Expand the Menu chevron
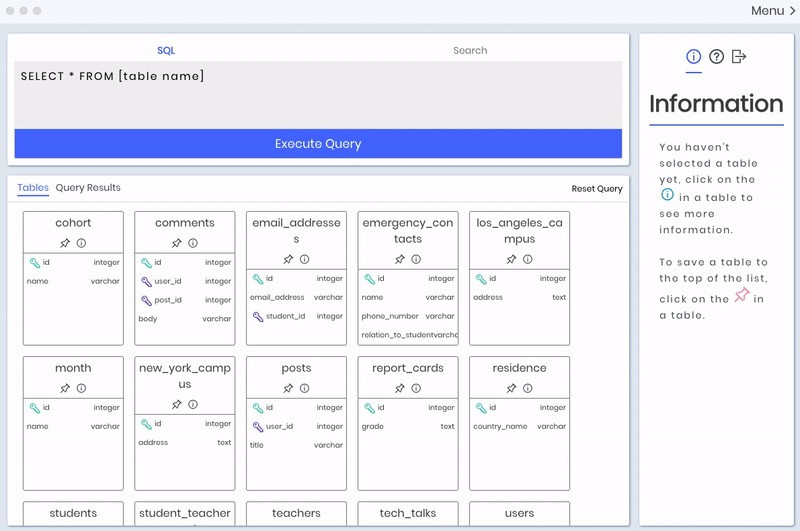The image size is (800, 531). coord(792,11)
